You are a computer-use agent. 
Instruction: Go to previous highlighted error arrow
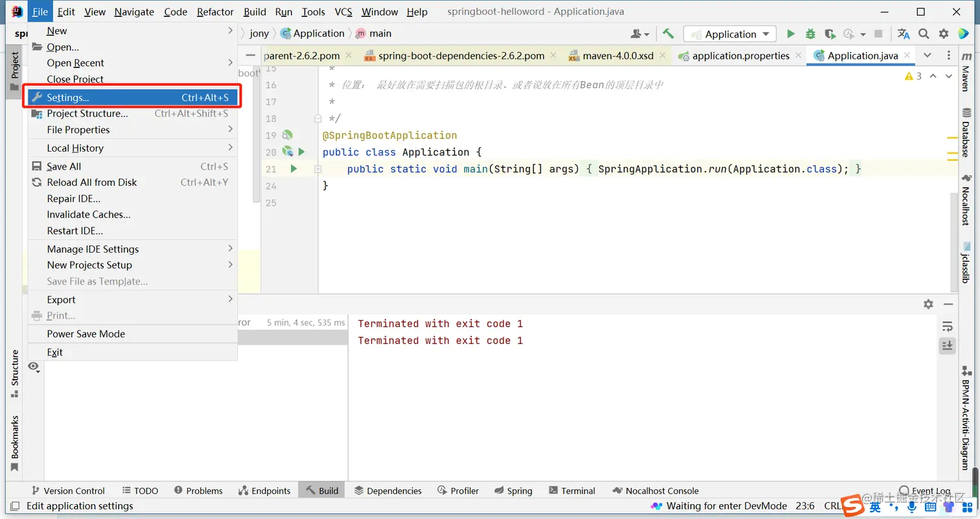[933, 76]
